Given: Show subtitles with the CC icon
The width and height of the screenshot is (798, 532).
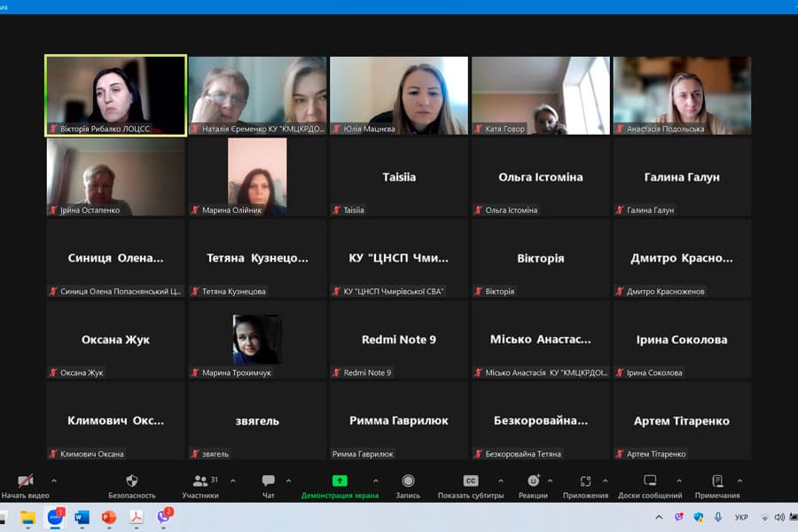Looking at the screenshot, I should click(471, 480).
